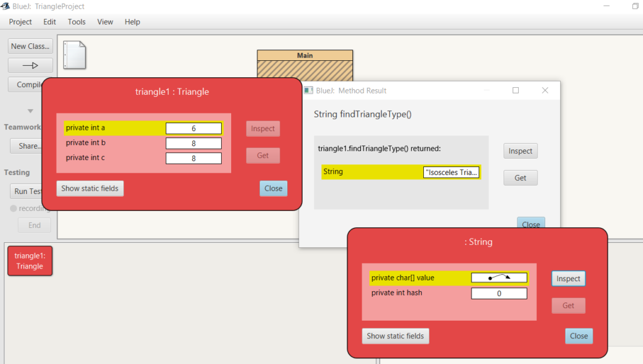Click the New Class button
The height and width of the screenshot is (364, 643).
[30, 46]
